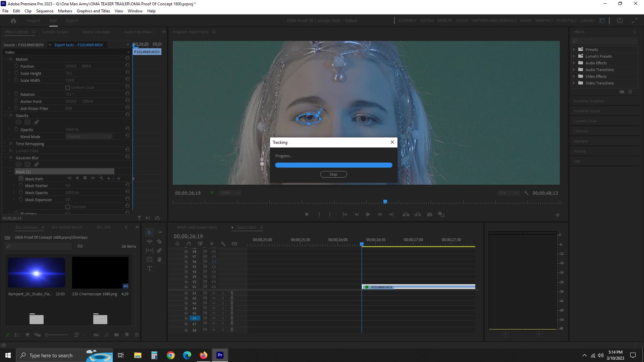Open the Sequence menu
This screenshot has height=362, width=644.
coord(45,11)
